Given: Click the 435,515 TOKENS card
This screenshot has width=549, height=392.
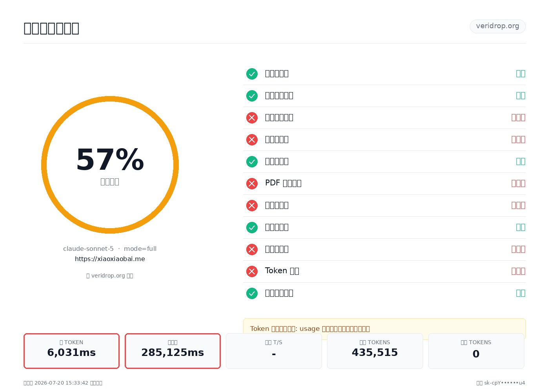Looking at the screenshot, I should pyautogui.click(x=375, y=351).
